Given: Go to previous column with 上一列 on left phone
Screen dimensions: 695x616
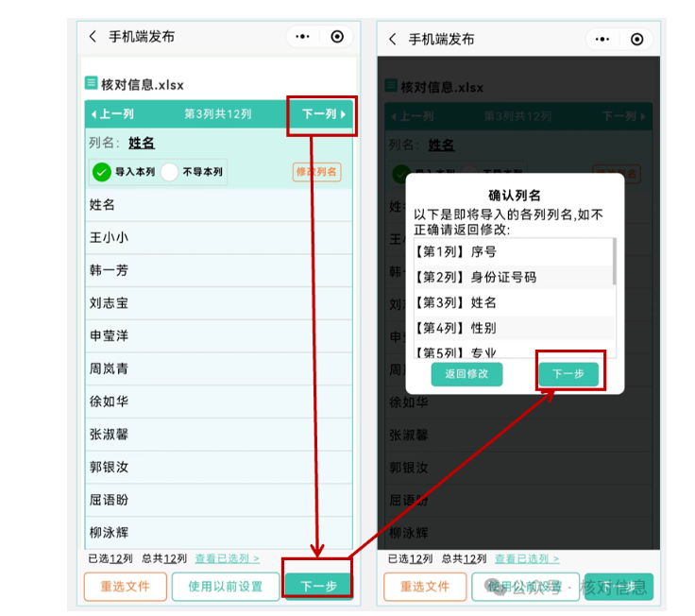Looking at the screenshot, I should 112,114.
